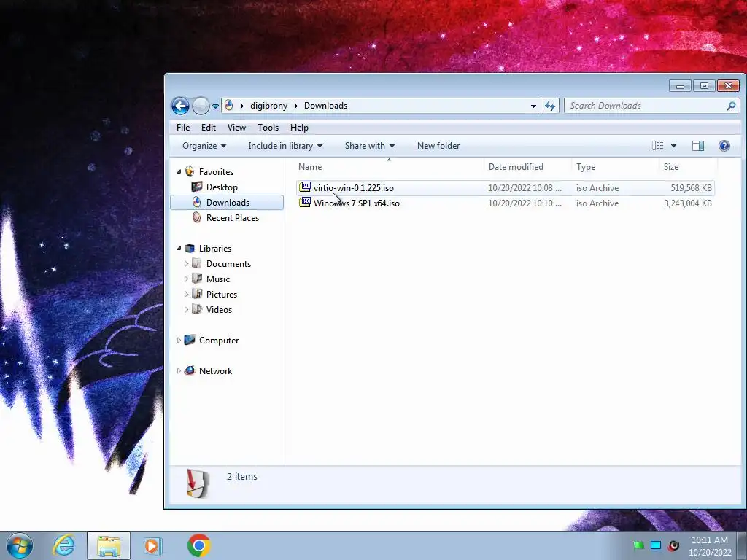Select the Libraries node
The height and width of the screenshot is (560, 747).
click(215, 248)
